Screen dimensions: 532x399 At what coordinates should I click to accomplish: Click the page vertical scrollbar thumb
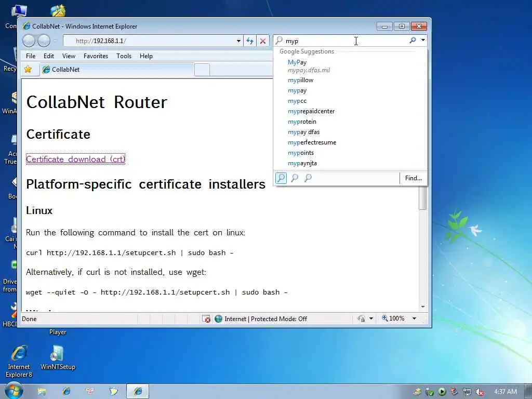tap(423, 198)
